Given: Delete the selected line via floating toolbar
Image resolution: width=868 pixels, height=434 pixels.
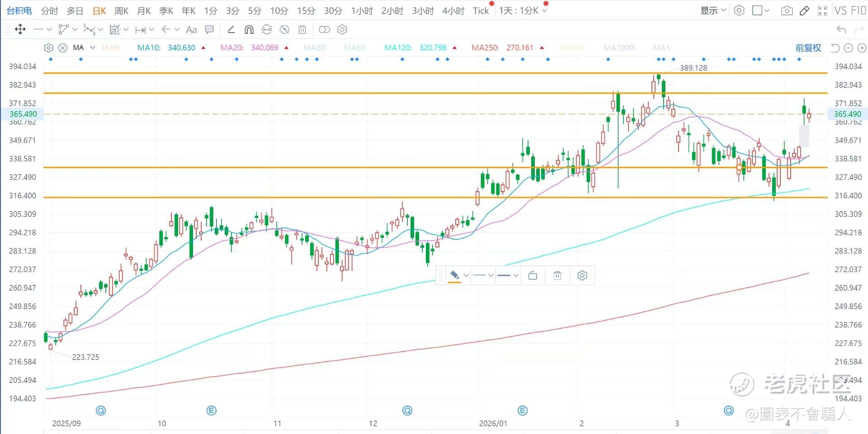Looking at the screenshot, I should [557, 275].
